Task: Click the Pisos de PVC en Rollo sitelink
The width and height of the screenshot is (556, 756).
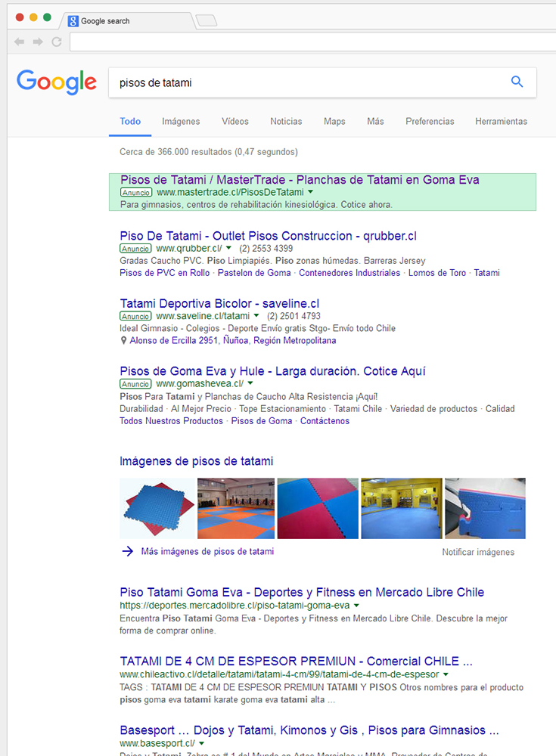Action: (x=165, y=273)
